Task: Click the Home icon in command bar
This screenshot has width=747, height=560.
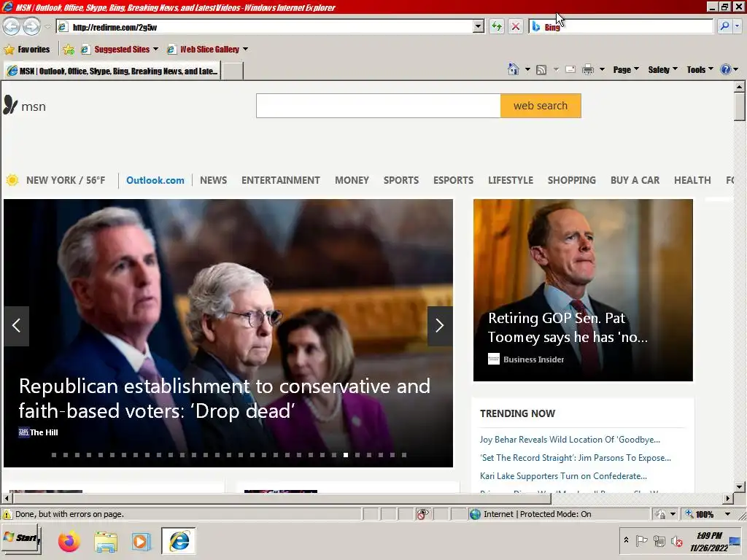Action: [x=513, y=69]
